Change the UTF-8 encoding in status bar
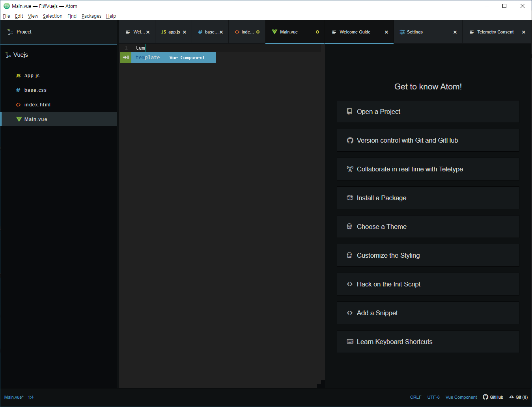This screenshot has width=532, height=407. point(433,397)
